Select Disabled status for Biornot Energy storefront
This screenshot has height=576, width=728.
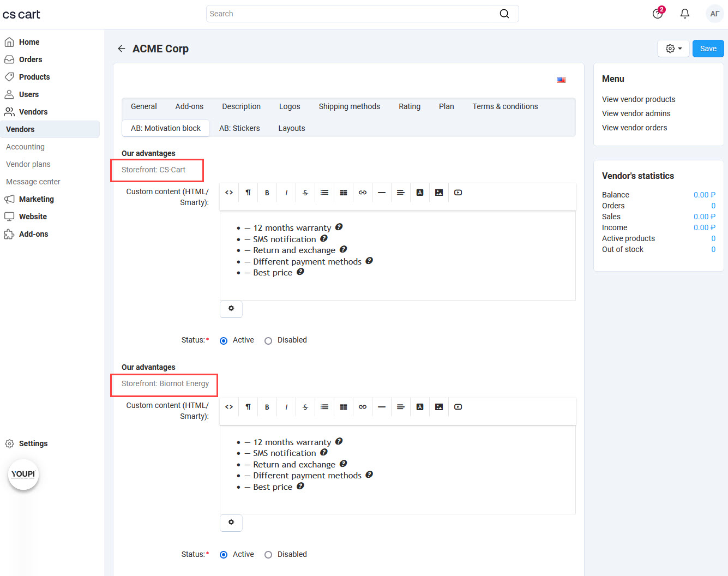(x=268, y=555)
